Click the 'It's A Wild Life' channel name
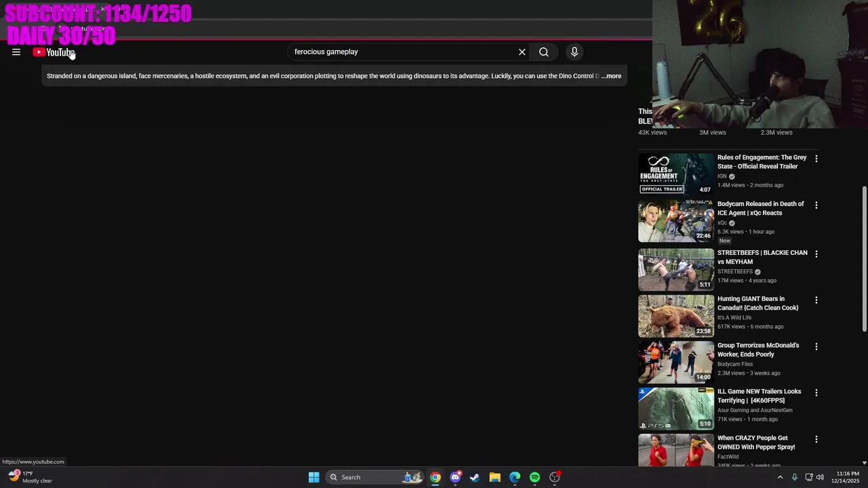868x488 pixels. point(734,318)
